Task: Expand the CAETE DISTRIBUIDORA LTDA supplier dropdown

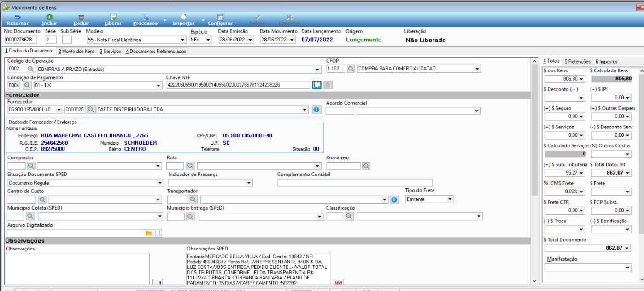Action: [x=304, y=110]
